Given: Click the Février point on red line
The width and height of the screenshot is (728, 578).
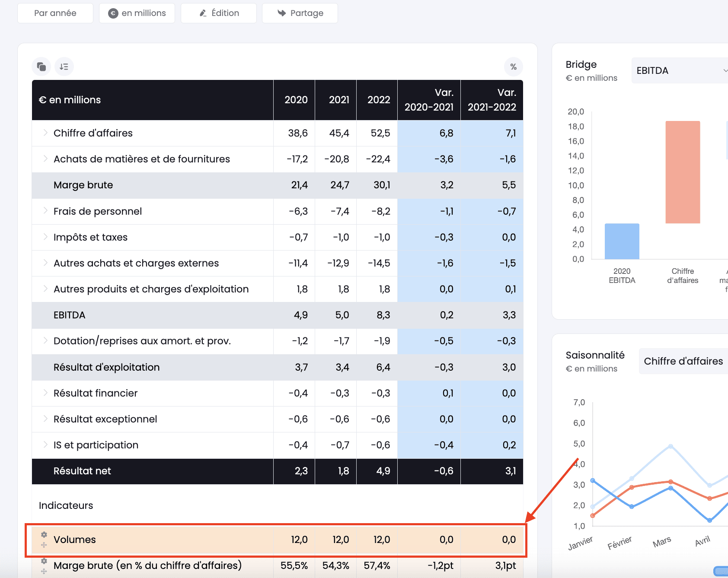Looking at the screenshot, I should (632, 487).
